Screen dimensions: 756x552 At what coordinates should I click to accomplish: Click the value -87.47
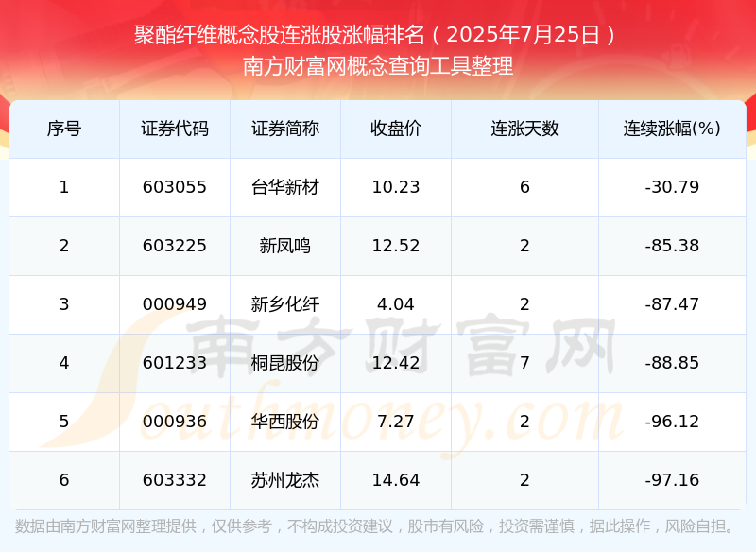672,304
